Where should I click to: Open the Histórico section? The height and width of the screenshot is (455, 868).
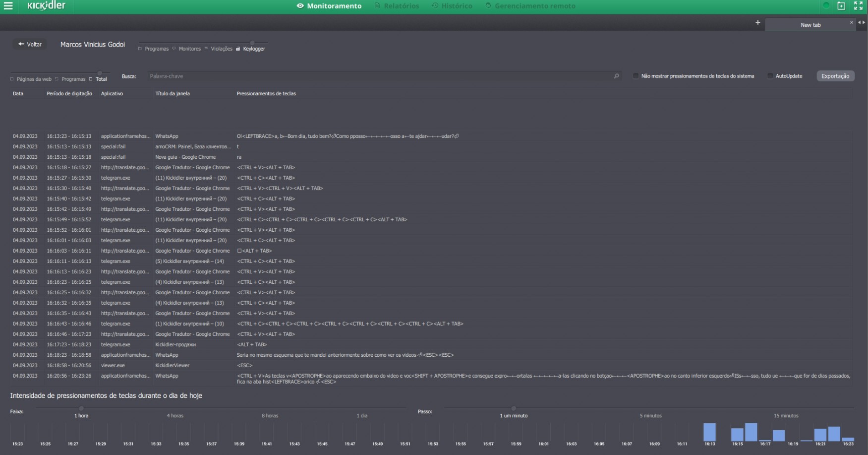coord(452,6)
